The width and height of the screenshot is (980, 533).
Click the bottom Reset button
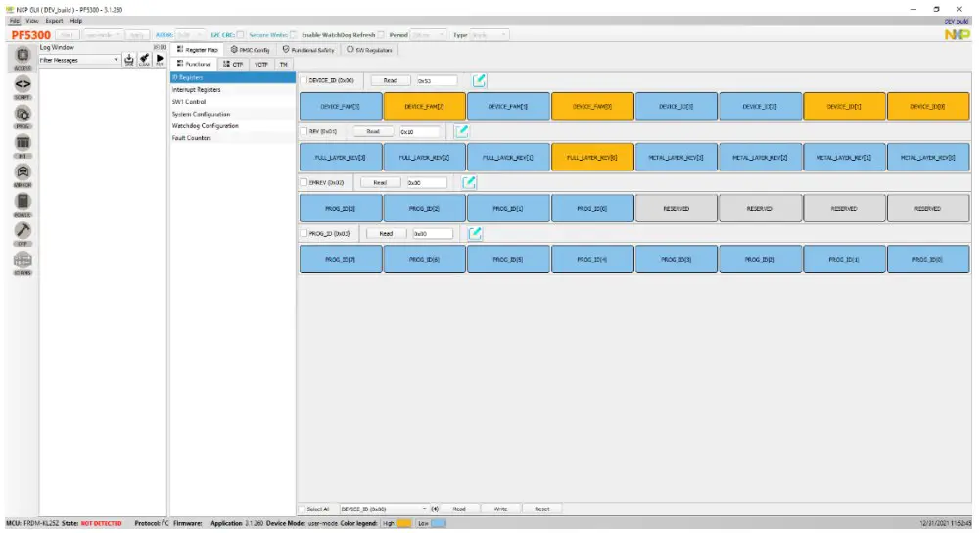click(541, 509)
